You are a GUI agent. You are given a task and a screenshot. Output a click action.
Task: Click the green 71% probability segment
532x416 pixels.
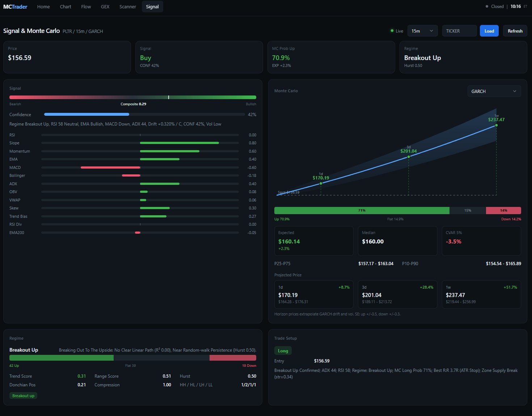pos(362,211)
